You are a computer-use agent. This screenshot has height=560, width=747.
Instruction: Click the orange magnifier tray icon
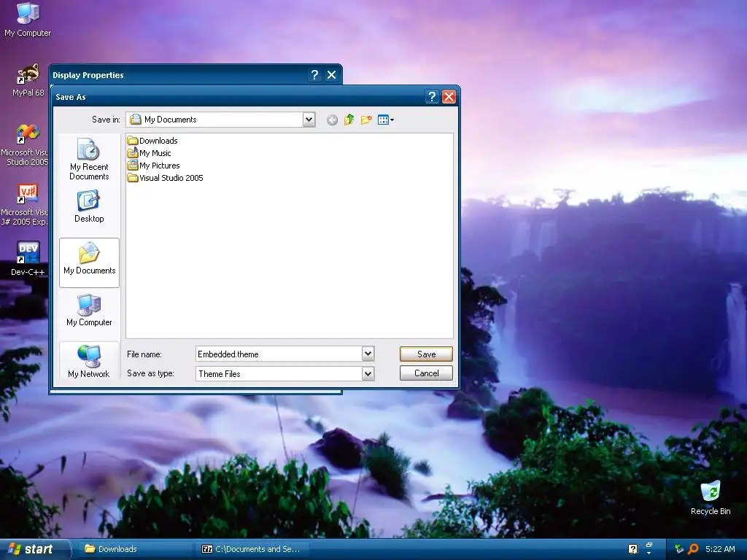tap(693, 549)
